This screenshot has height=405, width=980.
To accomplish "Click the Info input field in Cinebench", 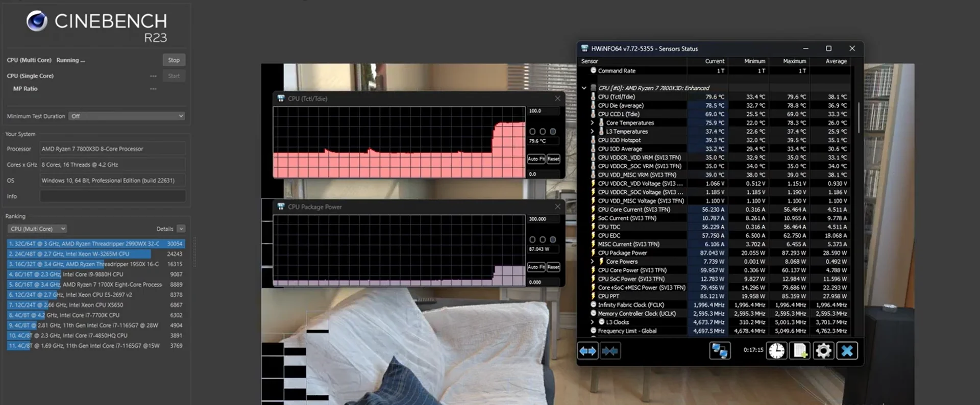I will (x=113, y=196).
